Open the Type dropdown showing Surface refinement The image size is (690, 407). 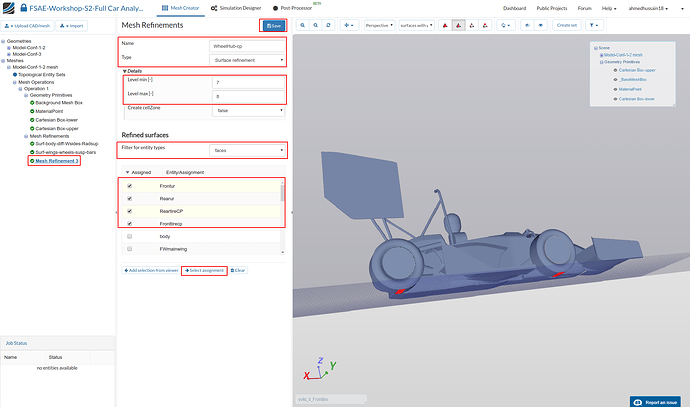coord(247,59)
